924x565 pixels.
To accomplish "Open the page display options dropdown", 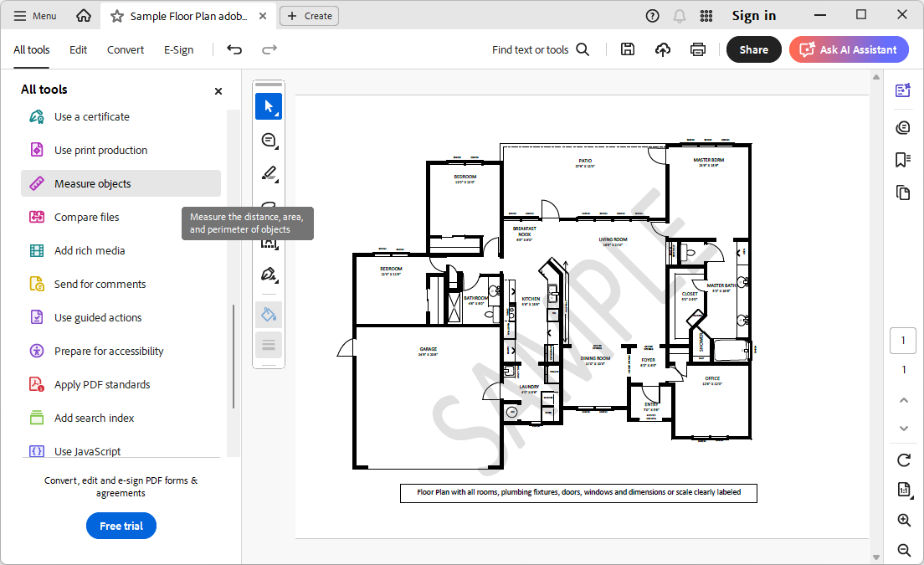I will [269, 344].
